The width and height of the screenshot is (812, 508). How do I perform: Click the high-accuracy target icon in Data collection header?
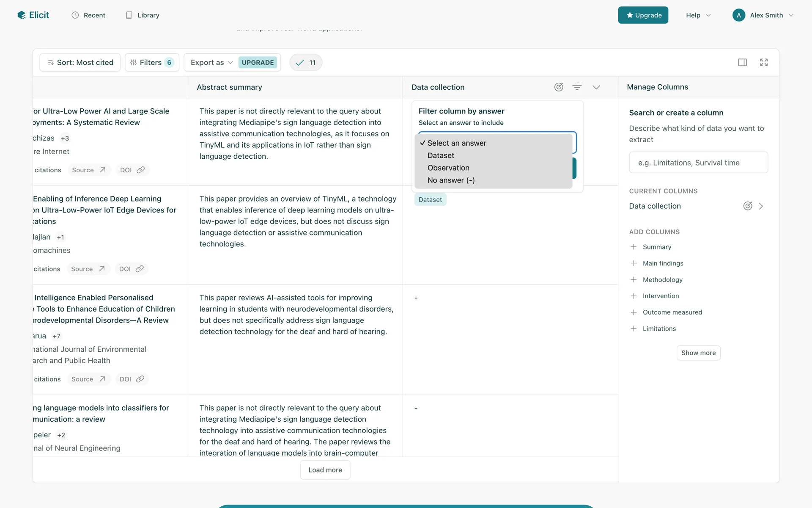559,87
